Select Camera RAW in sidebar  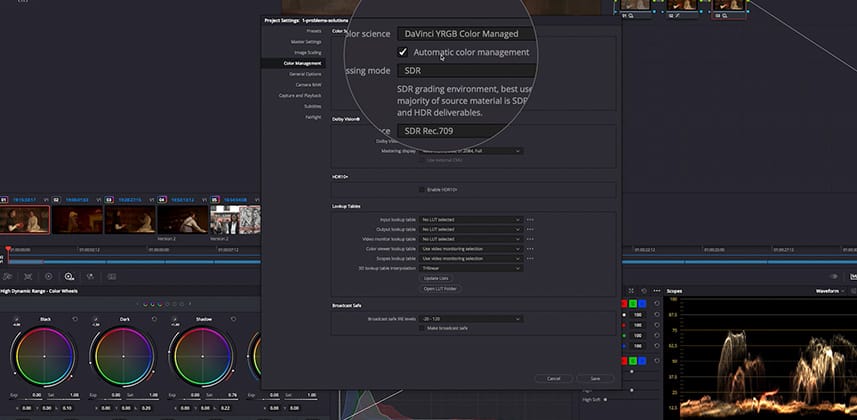[309, 85]
